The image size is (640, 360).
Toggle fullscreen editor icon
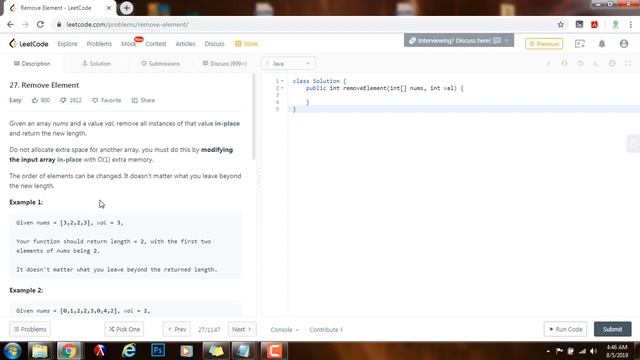pyautogui.click(x=628, y=64)
